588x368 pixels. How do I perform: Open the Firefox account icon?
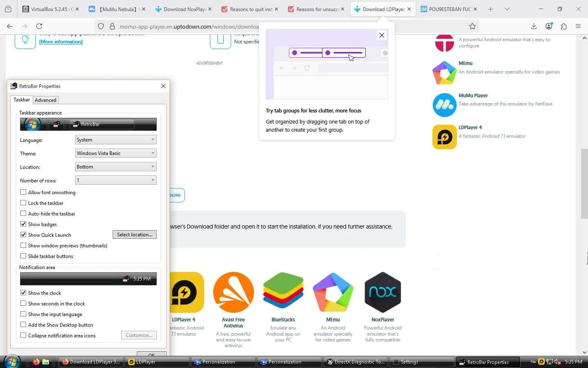coord(549,26)
